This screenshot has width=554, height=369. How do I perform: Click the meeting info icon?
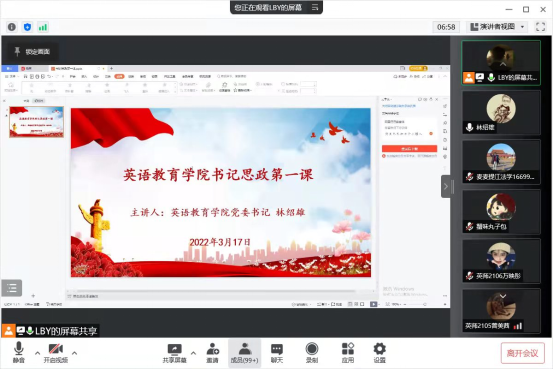pyautogui.click(x=12, y=27)
